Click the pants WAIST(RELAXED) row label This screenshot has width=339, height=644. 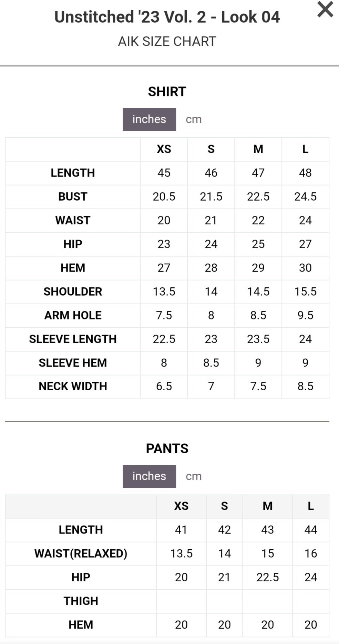(81, 553)
